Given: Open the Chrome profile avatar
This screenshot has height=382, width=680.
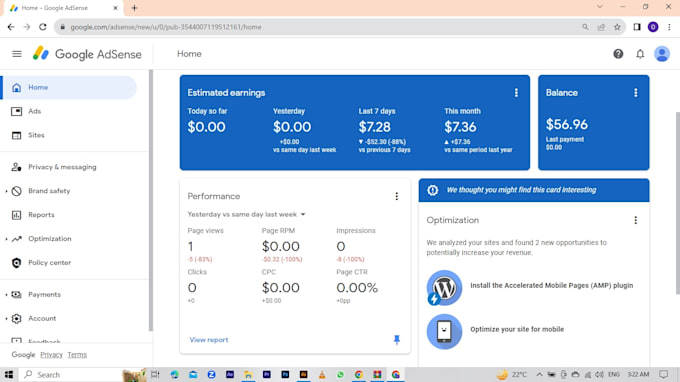Looking at the screenshot, I should point(653,27).
